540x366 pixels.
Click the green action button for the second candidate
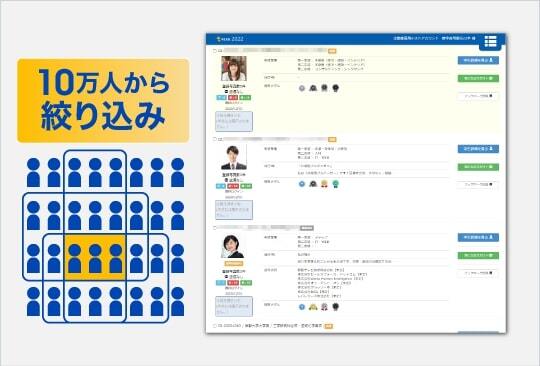pos(478,167)
